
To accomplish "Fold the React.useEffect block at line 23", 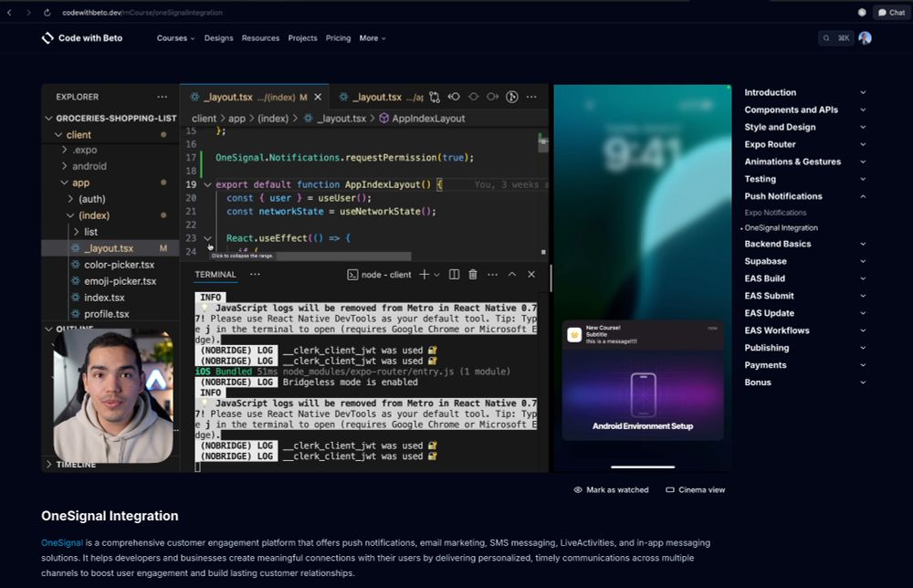I will tap(207, 238).
